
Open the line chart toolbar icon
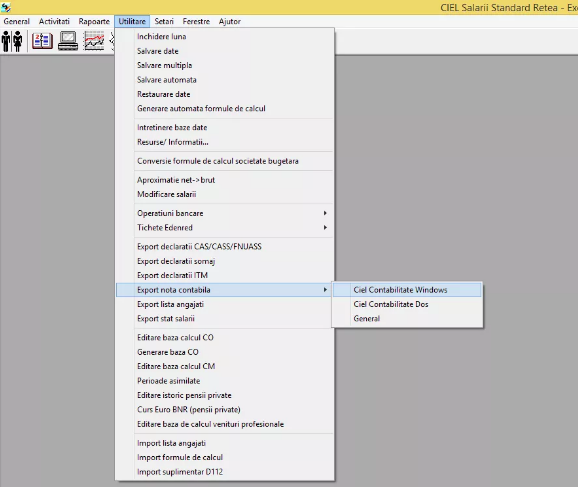94,41
